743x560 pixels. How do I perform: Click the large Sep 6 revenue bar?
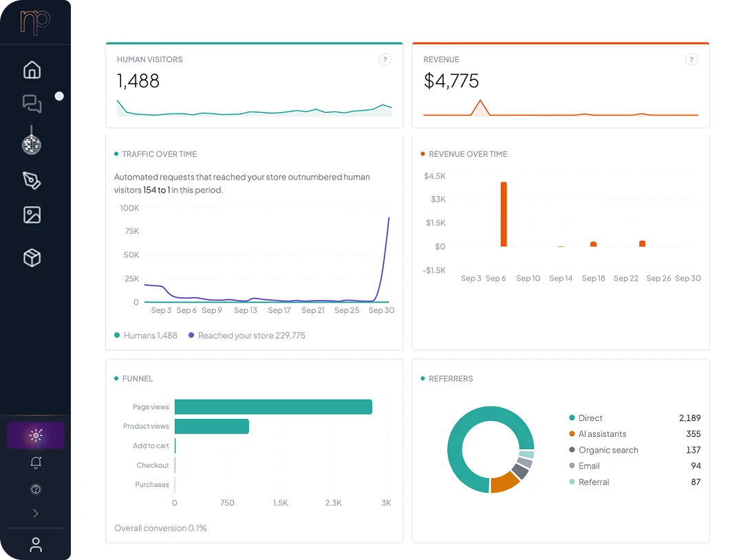tap(504, 214)
